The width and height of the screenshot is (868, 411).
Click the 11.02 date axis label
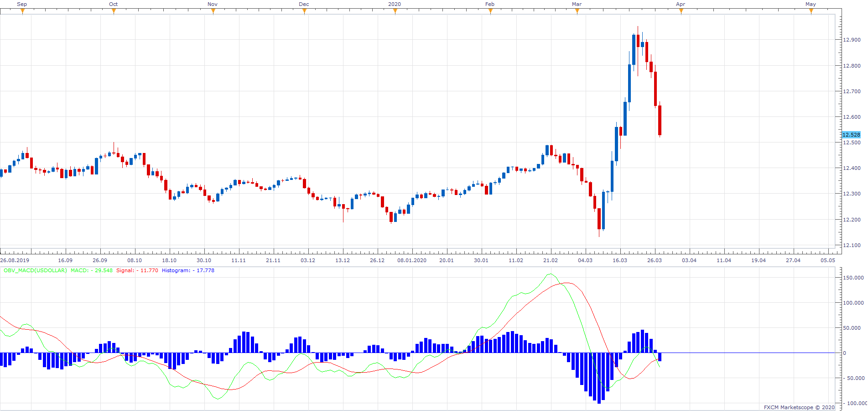516,260
